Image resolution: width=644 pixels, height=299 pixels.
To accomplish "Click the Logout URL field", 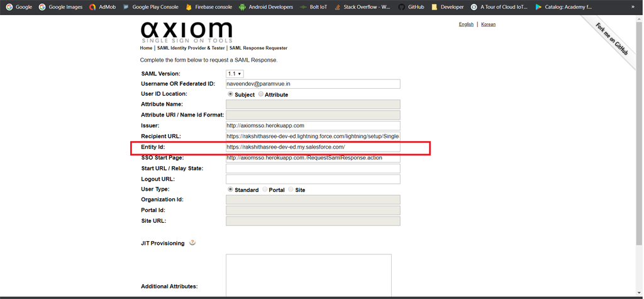I will (313, 179).
